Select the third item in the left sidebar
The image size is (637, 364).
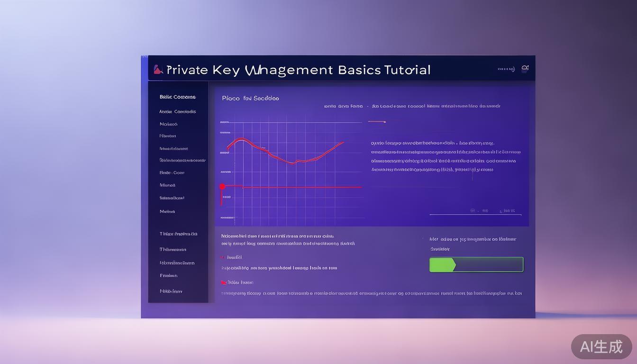point(169,124)
